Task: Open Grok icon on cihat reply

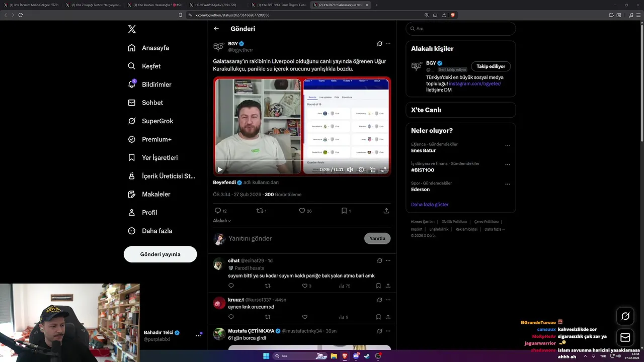Action: pyautogui.click(x=379, y=260)
